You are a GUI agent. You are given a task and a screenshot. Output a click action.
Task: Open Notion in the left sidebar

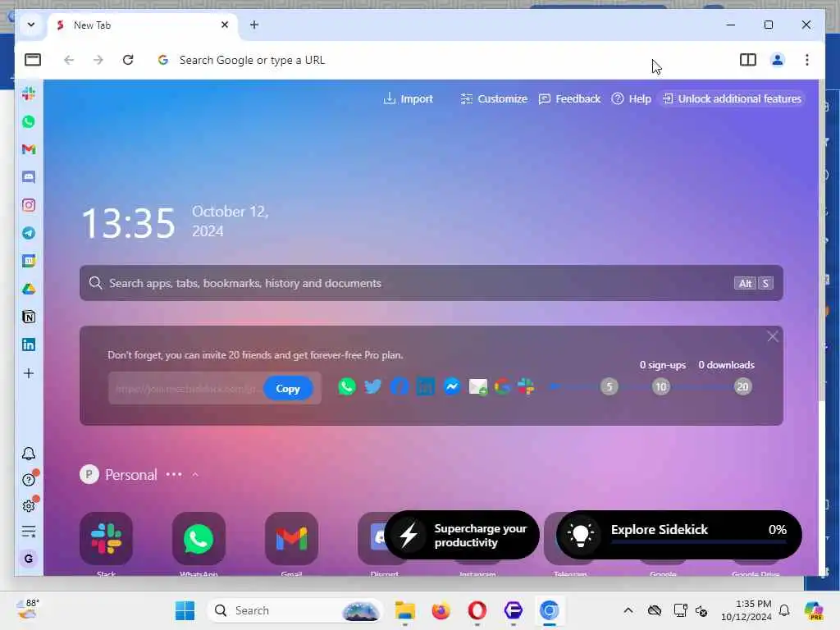pos(29,317)
